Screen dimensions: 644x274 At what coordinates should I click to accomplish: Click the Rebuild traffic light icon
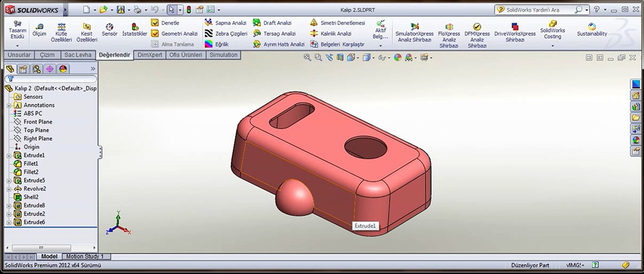tap(189, 10)
